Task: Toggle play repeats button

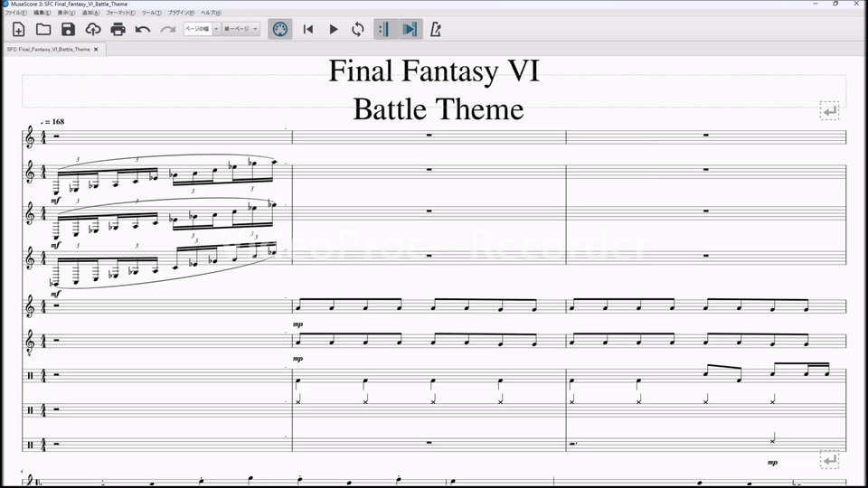Action: [384, 29]
